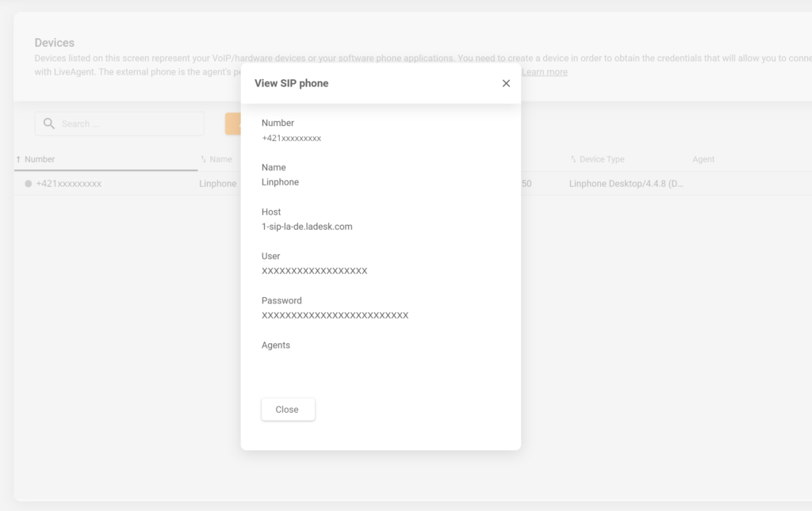This screenshot has width=812, height=511.
Task: Click the Linphone name cell in the table
Action: (217, 183)
